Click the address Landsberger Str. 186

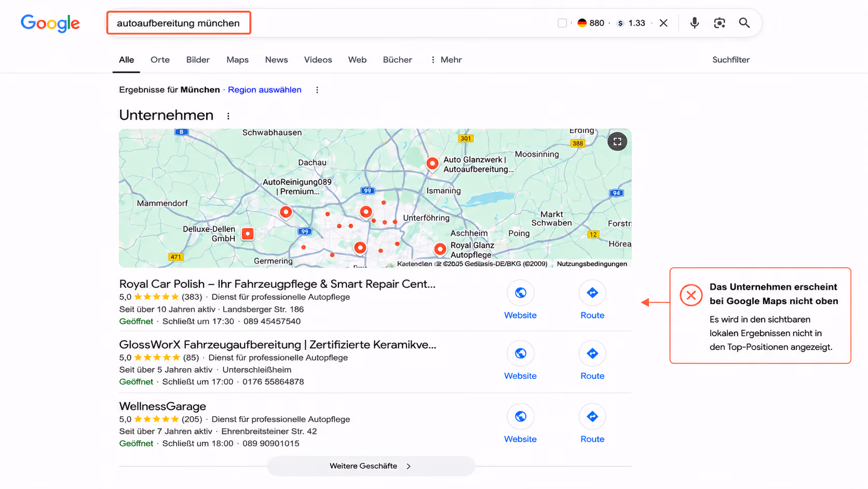[263, 309]
